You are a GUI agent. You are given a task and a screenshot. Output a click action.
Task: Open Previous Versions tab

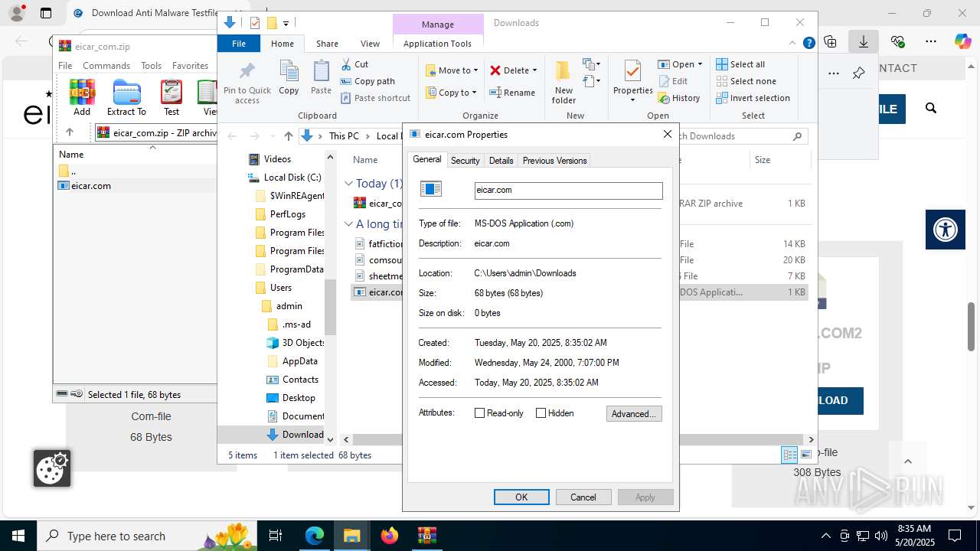554,161
